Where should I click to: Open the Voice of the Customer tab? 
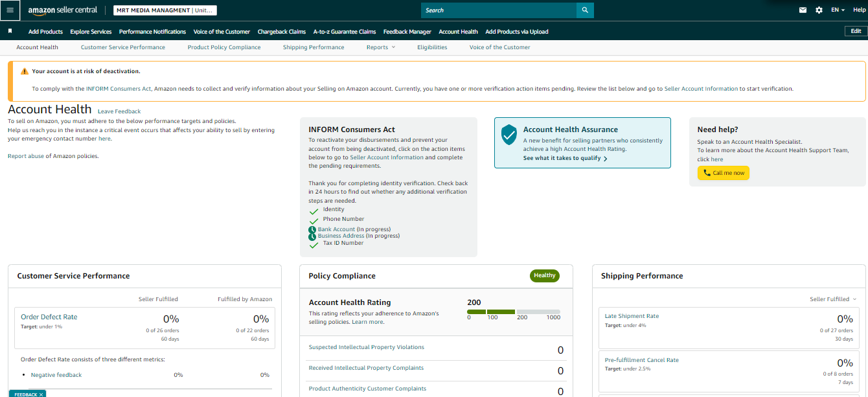tap(499, 47)
